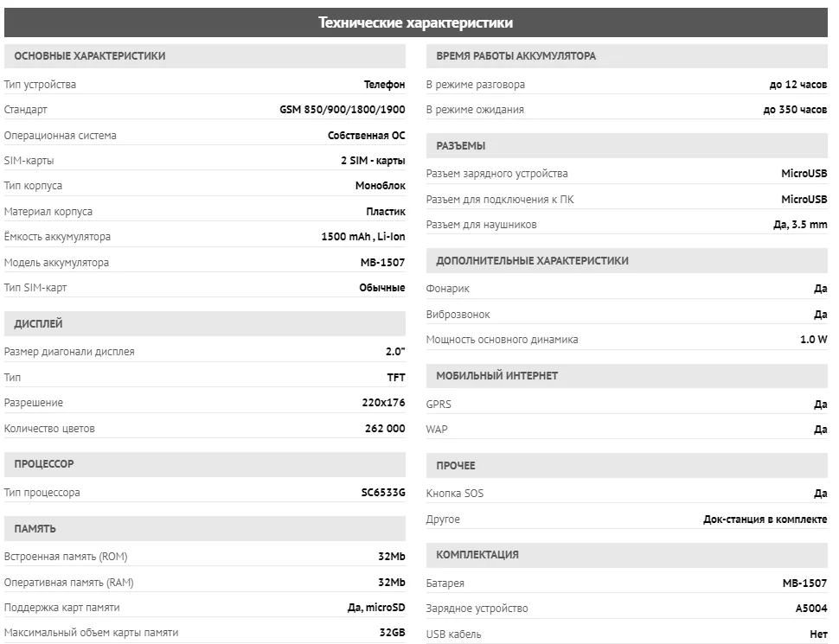Image resolution: width=839 pixels, height=644 pixels.
Task: Select the "Собственная ОС" operating system value
Action: coord(367,136)
